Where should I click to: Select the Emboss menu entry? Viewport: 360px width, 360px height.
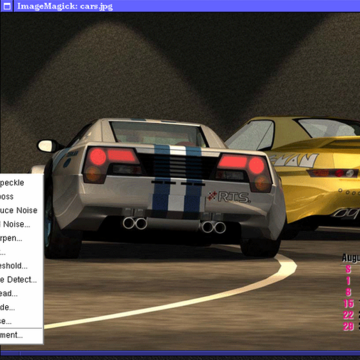pyautogui.click(x=21, y=197)
